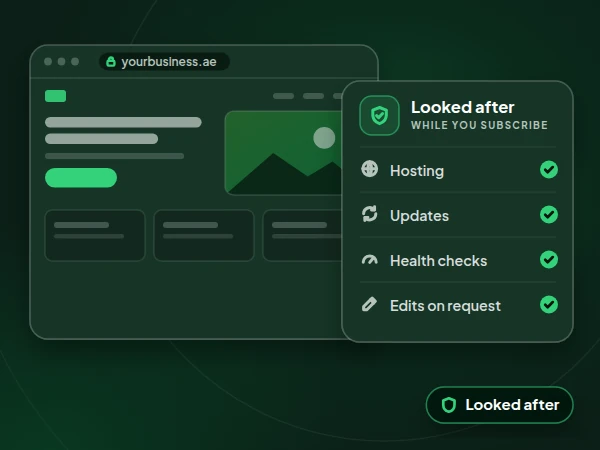600x450 pixels.
Task: Click the yourbusiness.ae address bar
Action: click(165, 62)
